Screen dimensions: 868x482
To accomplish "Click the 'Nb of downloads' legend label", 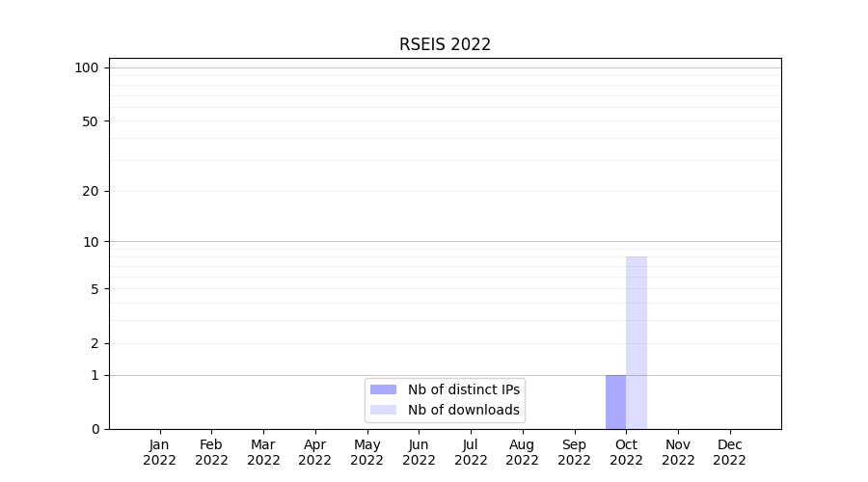I will point(463,410).
